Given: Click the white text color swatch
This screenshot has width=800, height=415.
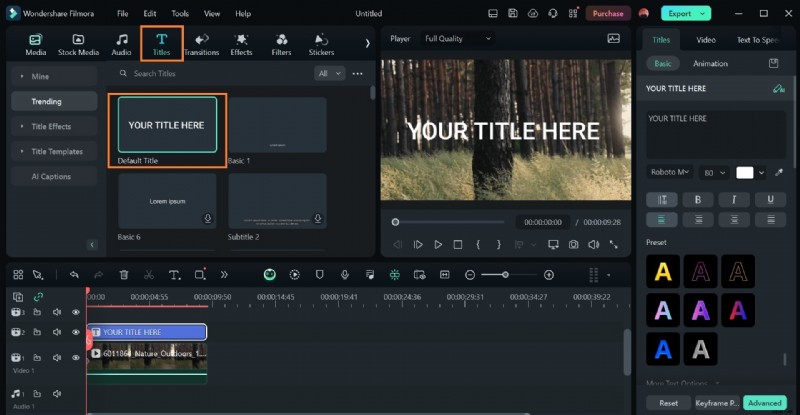Looking at the screenshot, I should tap(744, 173).
